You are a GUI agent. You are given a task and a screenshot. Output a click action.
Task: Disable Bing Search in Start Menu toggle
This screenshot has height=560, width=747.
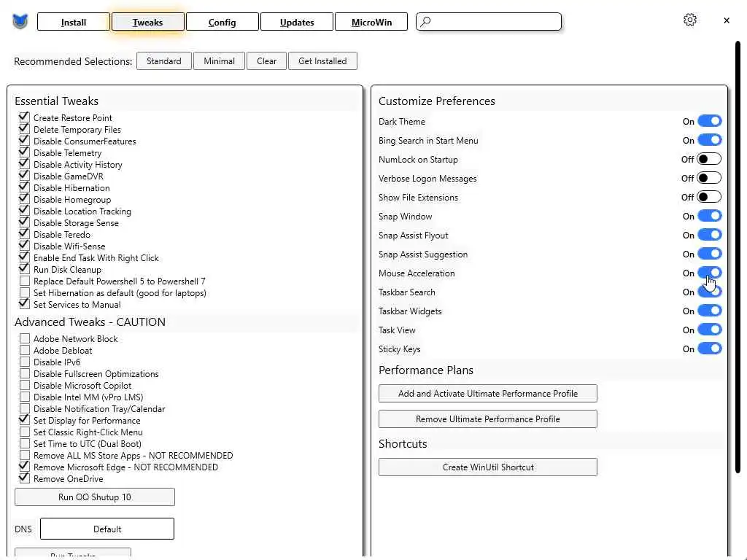pyautogui.click(x=709, y=140)
